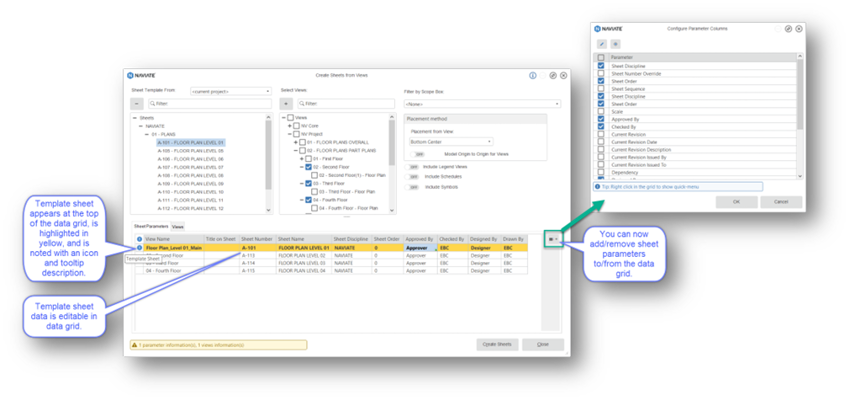The height and width of the screenshot is (400, 850).
Task: Uncheck the 02 - Second Floor view
Action: click(308, 167)
